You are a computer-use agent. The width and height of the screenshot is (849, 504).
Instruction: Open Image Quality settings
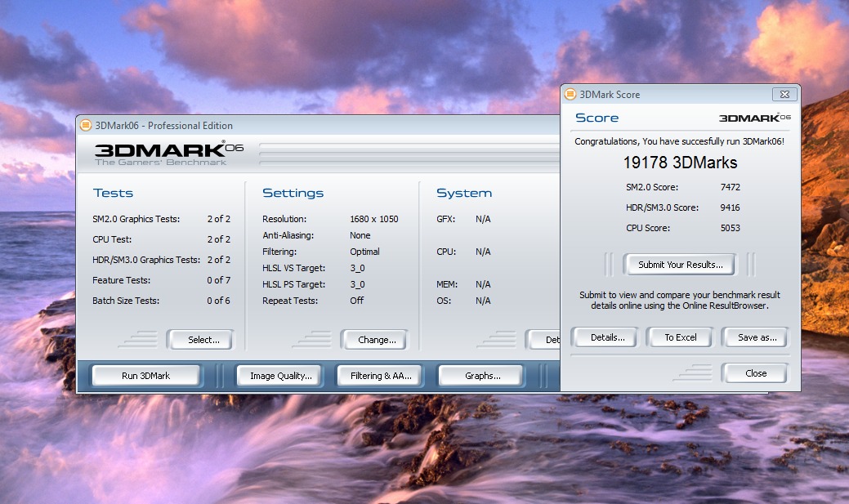280,376
